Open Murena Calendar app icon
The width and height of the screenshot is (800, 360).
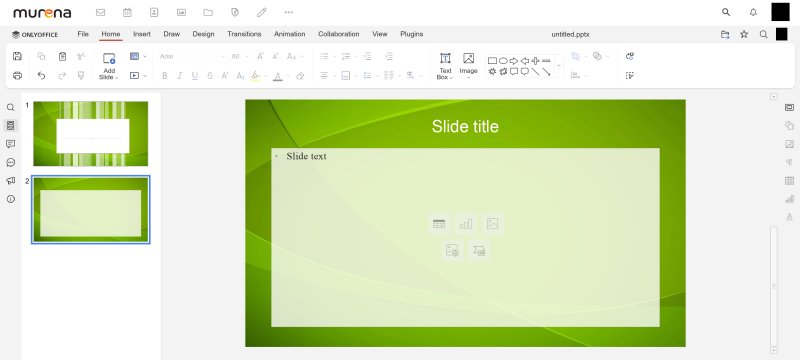[128, 12]
